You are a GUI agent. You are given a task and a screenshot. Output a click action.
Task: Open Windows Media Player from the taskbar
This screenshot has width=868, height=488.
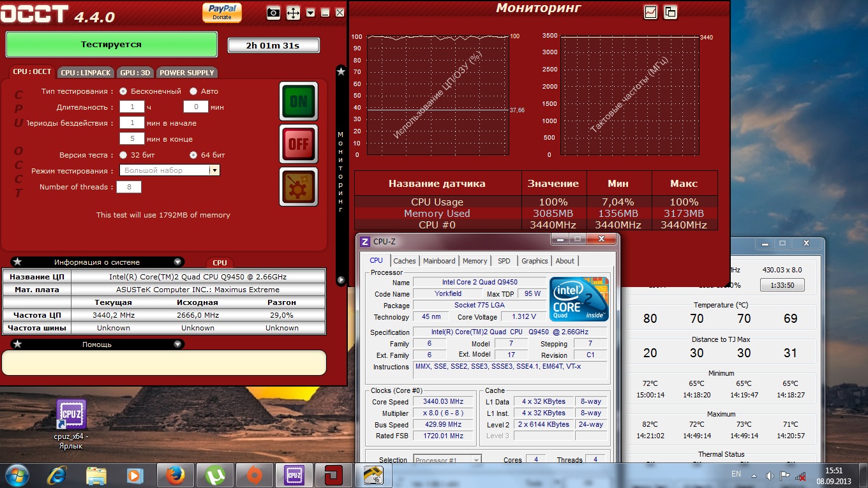134,475
